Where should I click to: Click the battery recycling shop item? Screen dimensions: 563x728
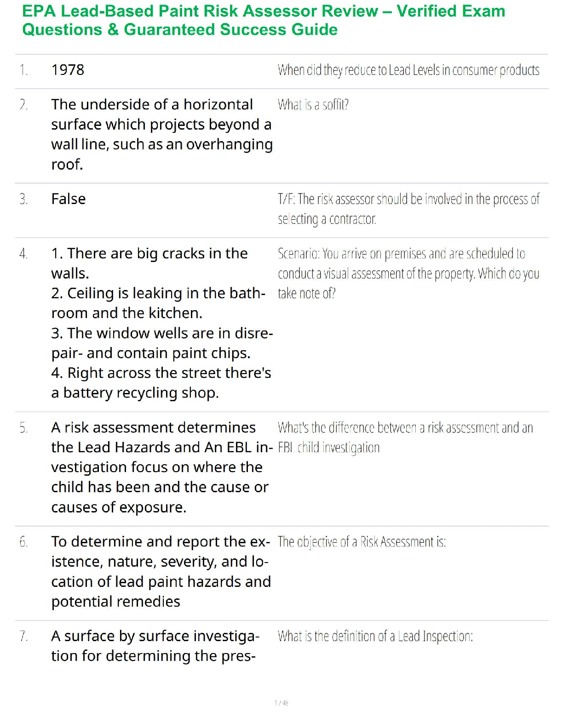[x=161, y=383]
